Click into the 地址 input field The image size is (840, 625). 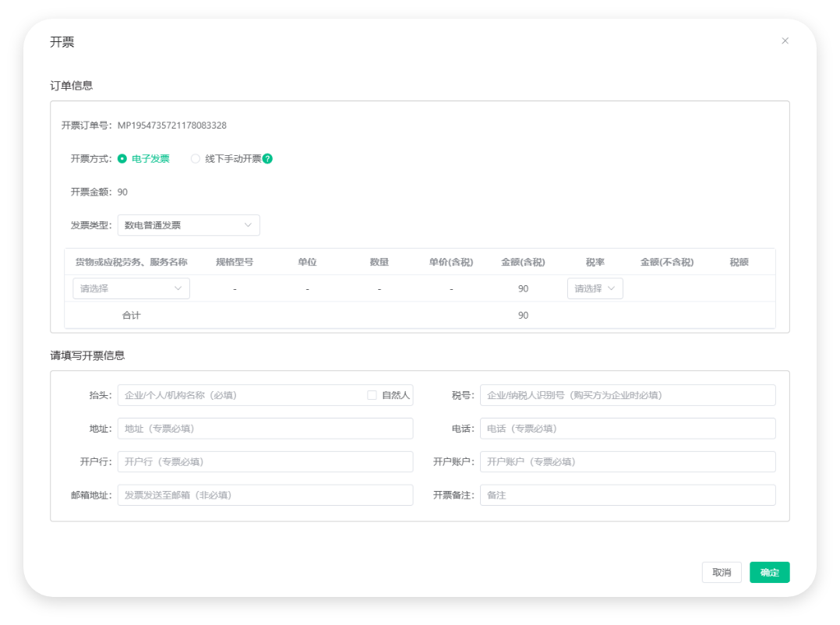click(x=265, y=429)
